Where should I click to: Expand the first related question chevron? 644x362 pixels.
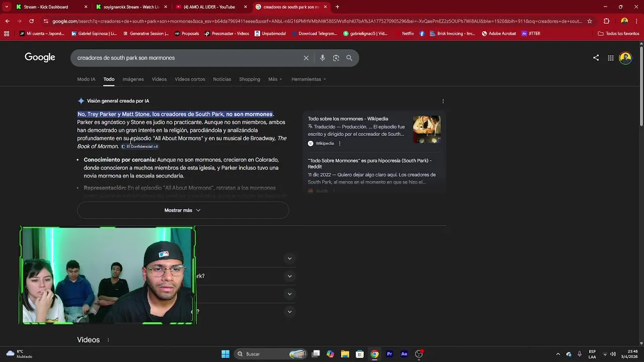click(x=289, y=258)
